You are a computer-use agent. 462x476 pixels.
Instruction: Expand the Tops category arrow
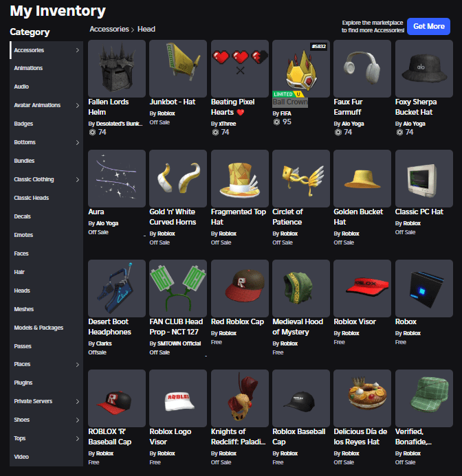[78, 438]
